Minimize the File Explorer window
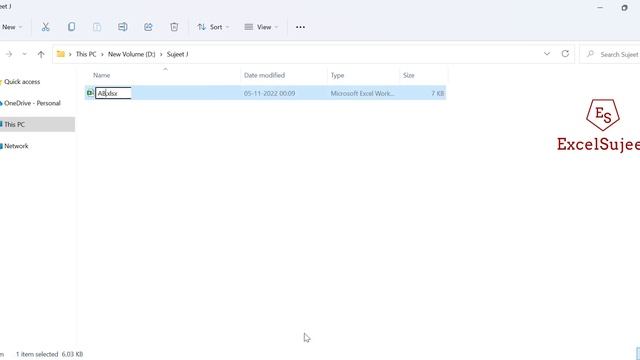This screenshot has height=360, width=640. click(x=600, y=8)
